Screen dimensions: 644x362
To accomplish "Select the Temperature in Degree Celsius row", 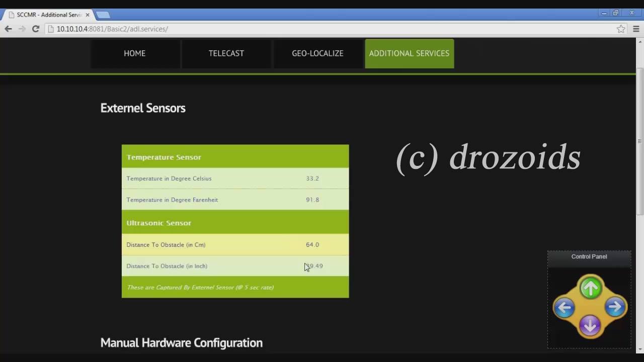I will (x=235, y=178).
